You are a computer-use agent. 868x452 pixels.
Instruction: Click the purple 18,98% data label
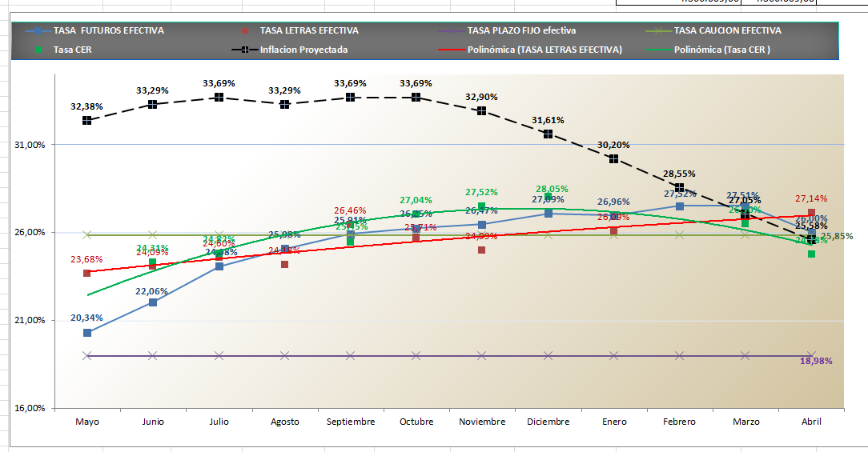pyautogui.click(x=816, y=361)
